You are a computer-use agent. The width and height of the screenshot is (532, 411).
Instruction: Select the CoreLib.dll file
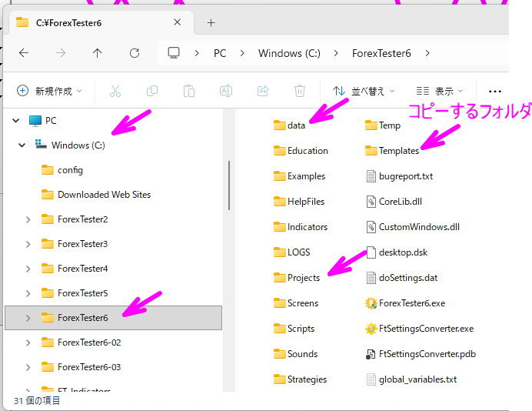394,202
